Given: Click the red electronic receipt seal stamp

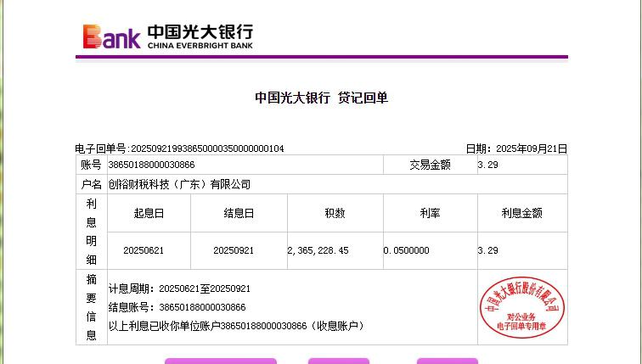Looking at the screenshot, I should (522, 305).
